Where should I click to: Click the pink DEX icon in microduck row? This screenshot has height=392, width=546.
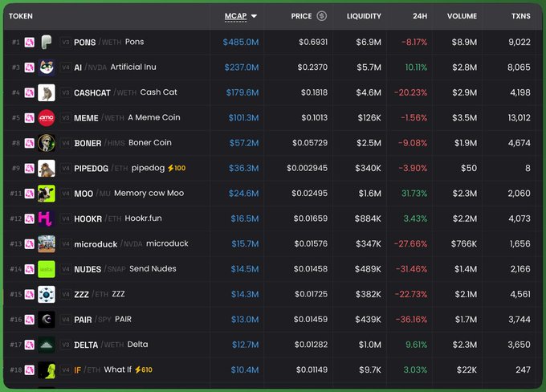tap(29, 244)
